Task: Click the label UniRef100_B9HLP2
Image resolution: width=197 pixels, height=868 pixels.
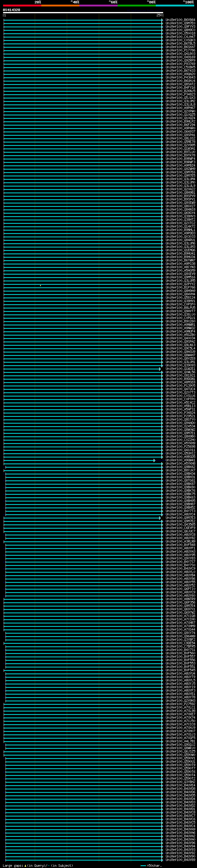Action: click(x=180, y=121)
